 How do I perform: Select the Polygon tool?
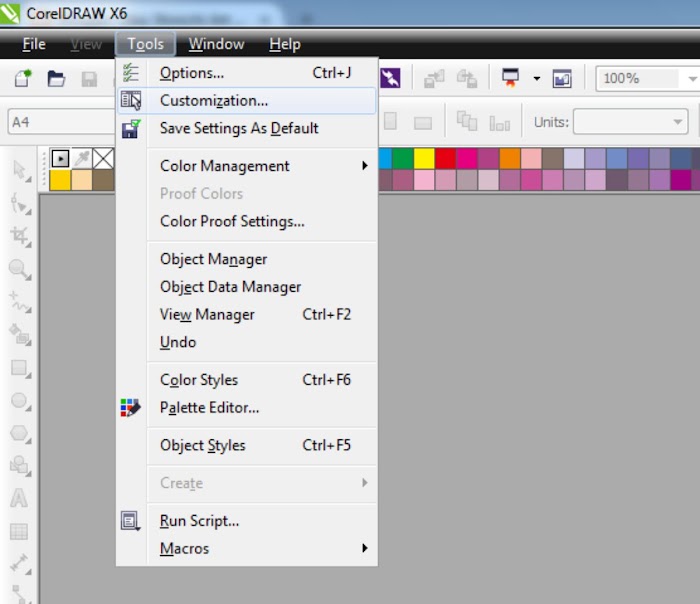[x=20, y=433]
